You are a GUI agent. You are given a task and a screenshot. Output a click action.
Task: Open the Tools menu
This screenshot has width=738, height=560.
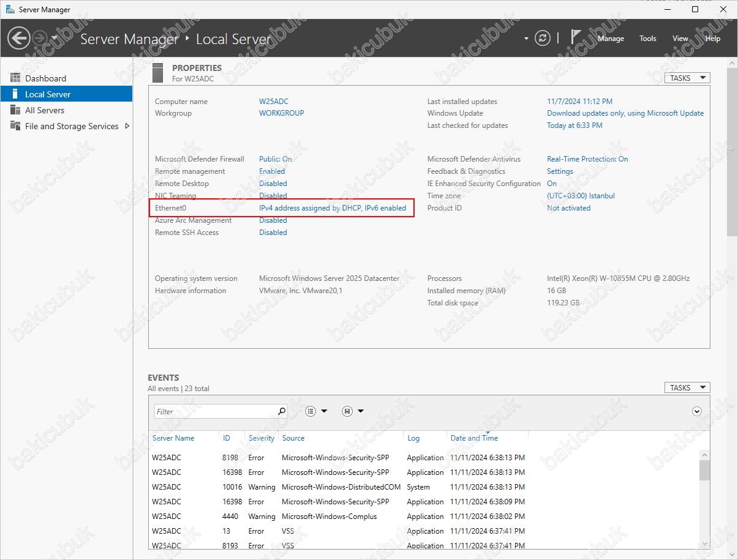pyautogui.click(x=648, y=39)
